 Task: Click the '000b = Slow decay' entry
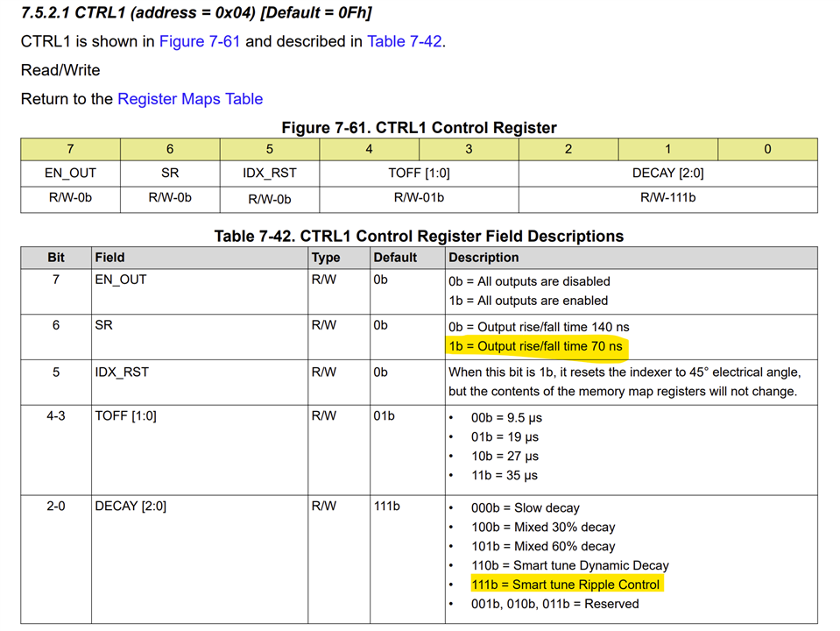pyautogui.click(x=526, y=507)
